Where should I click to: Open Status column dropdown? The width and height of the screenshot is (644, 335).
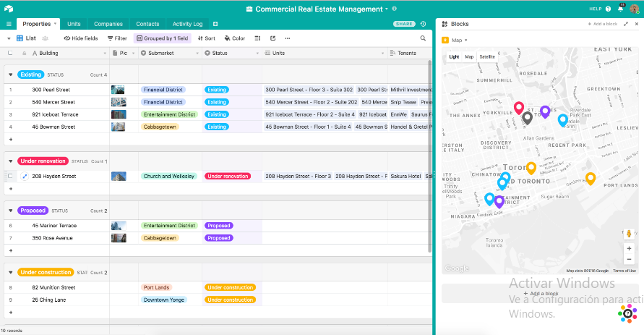pyautogui.click(x=257, y=53)
